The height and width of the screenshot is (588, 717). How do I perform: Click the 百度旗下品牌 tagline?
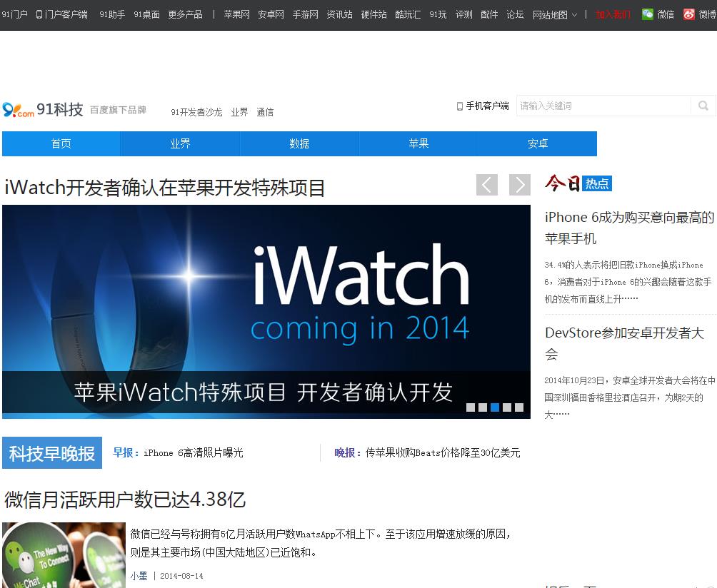pyautogui.click(x=118, y=110)
